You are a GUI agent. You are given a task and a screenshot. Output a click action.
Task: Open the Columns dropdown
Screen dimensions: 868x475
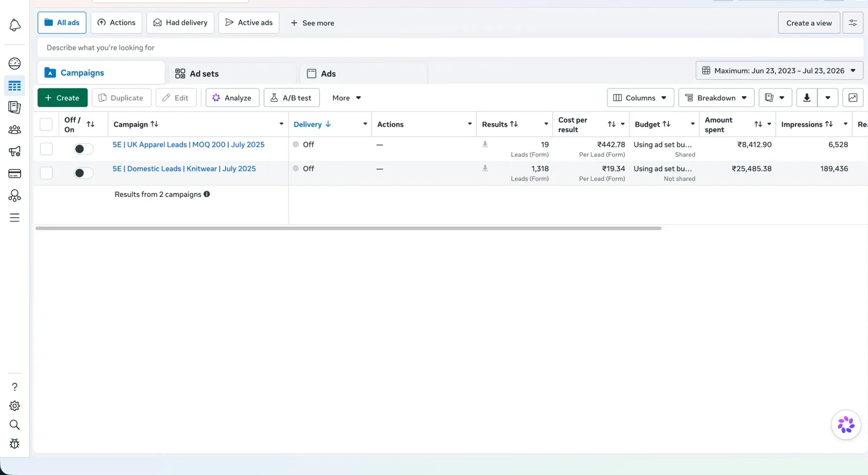pos(640,98)
